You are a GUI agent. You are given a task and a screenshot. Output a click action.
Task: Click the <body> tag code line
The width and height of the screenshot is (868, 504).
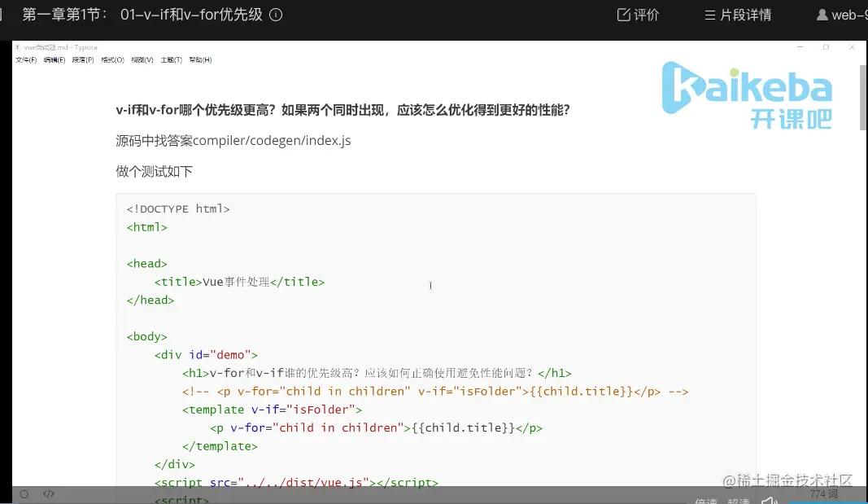146,337
